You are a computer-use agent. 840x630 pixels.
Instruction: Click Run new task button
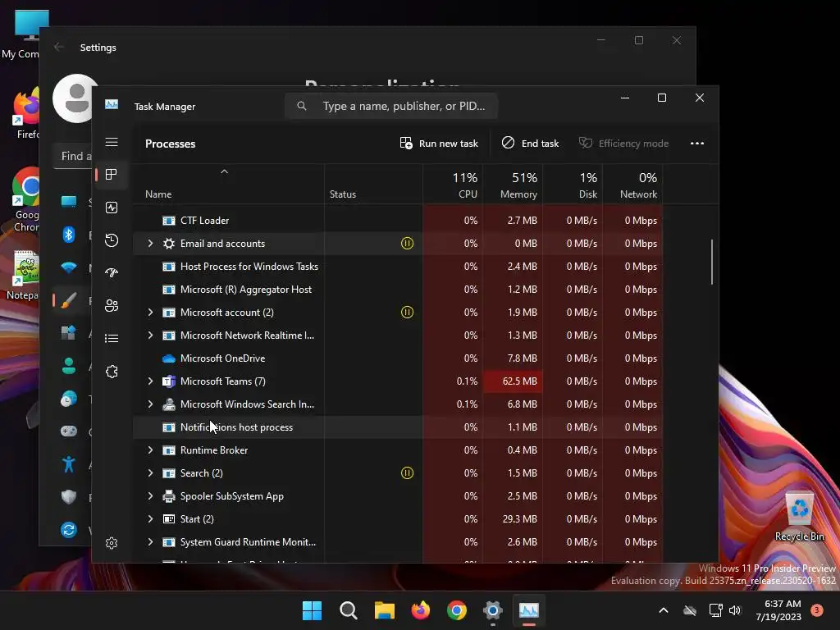[x=439, y=143]
